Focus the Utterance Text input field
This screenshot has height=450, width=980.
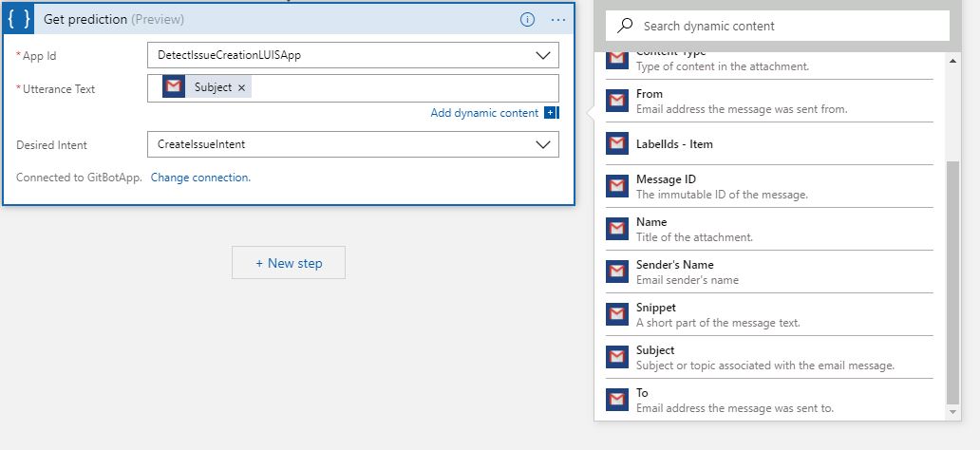(x=353, y=88)
